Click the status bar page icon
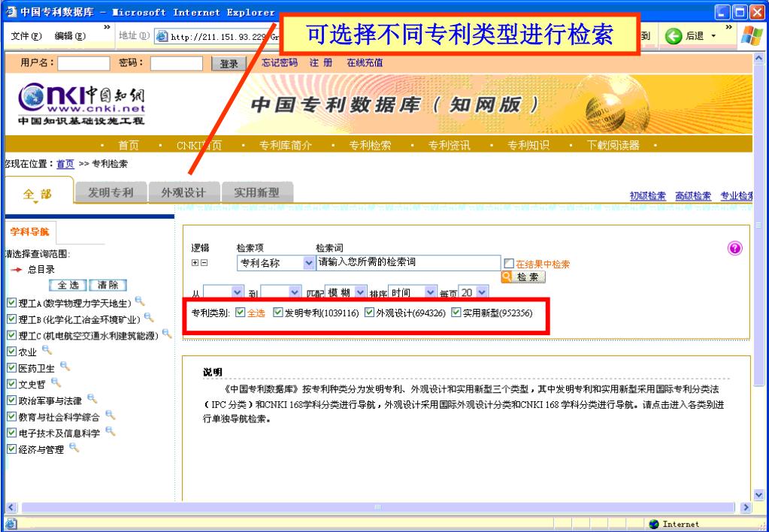The width and height of the screenshot is (769, 532). click(x=11, y=524)
